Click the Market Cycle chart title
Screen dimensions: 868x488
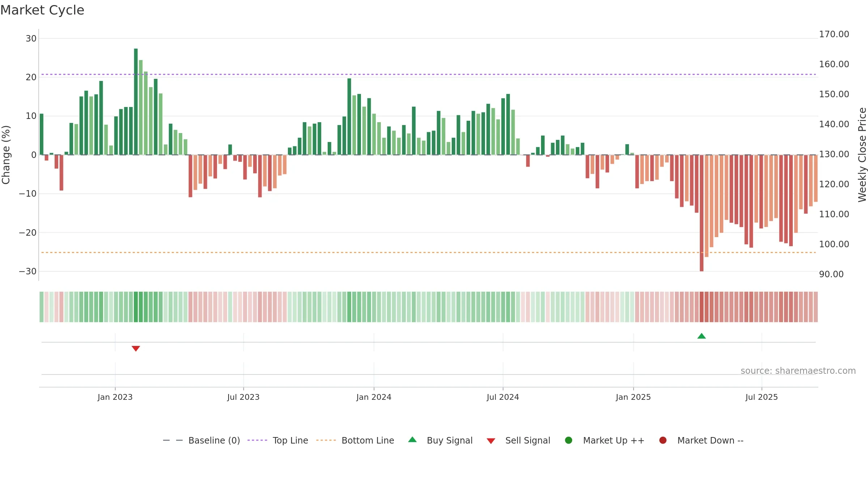coord(42,10)
